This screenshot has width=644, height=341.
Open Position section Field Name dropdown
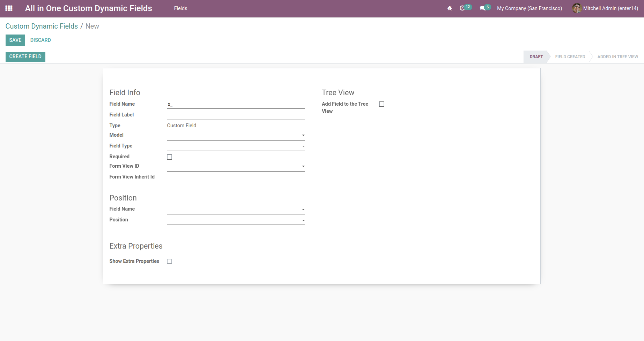[236, 209]
